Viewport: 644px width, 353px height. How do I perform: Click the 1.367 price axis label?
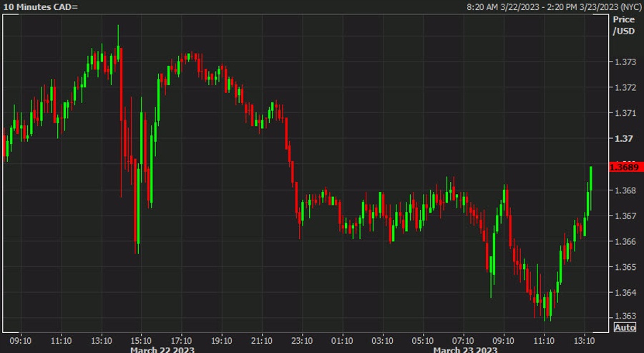pos(625,216)
